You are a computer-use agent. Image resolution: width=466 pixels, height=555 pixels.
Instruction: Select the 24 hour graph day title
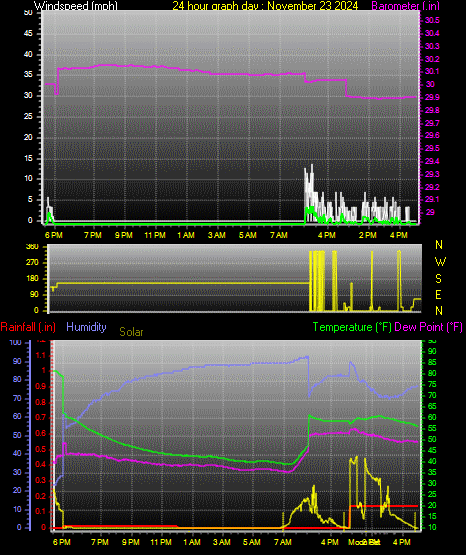265,5
